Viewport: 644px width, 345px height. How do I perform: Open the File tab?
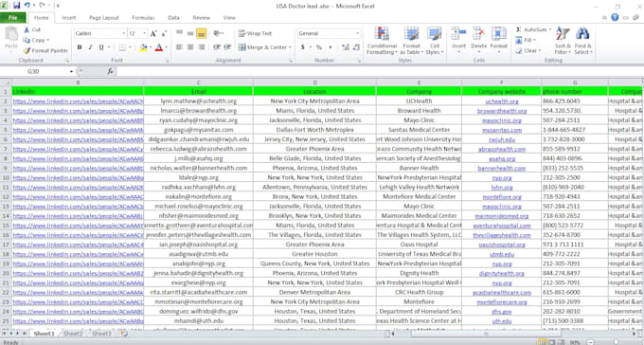click(x=13, y=18)
